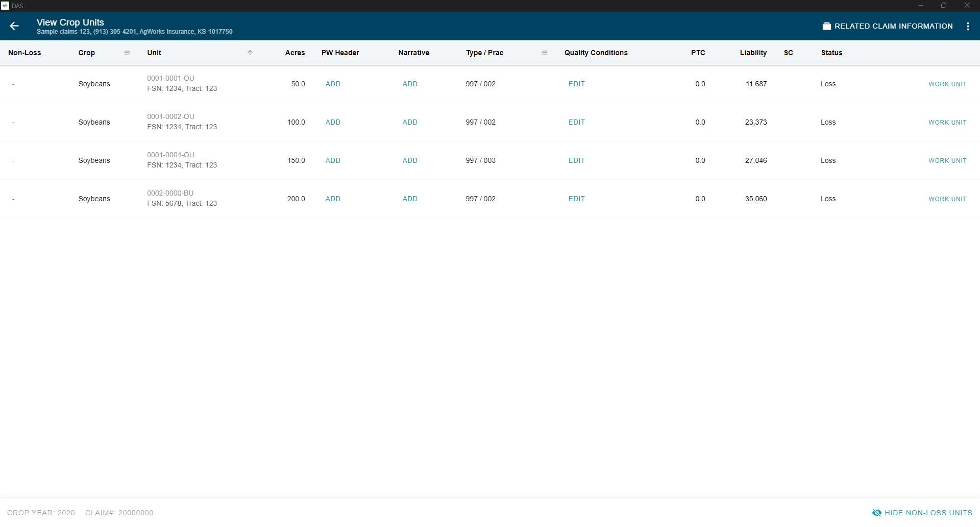
Task: Work unit 0001-0001-OU
Action: (x=947, y=84)
